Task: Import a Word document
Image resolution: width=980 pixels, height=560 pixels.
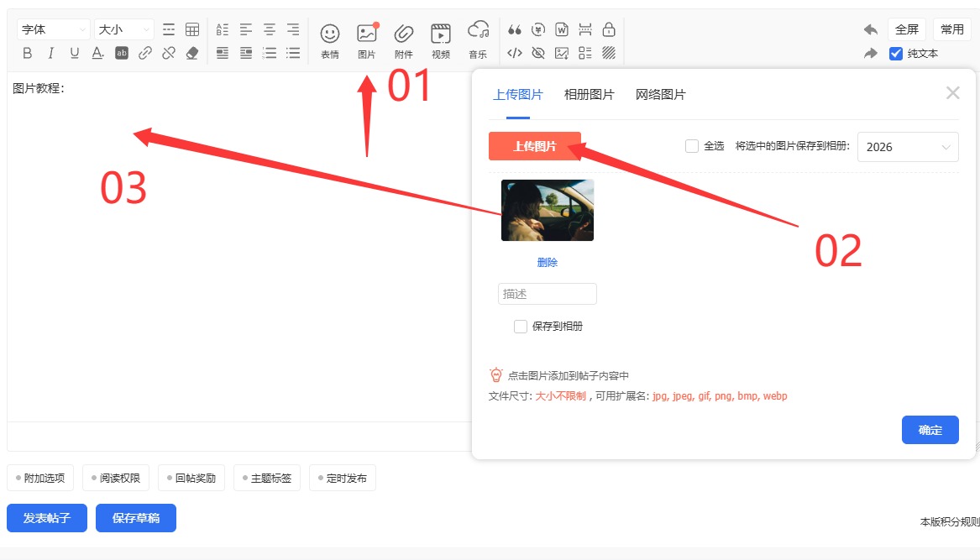Action: [x=562, y=29]
